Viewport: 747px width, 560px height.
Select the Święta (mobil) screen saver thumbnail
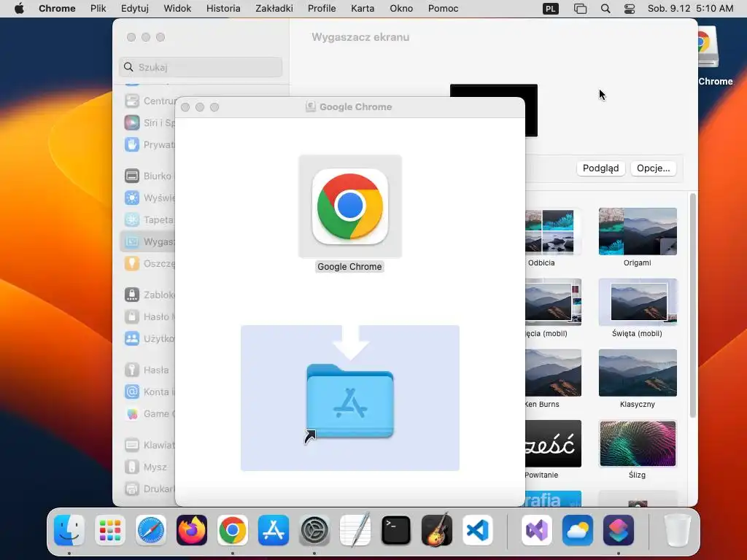(638, 302)
